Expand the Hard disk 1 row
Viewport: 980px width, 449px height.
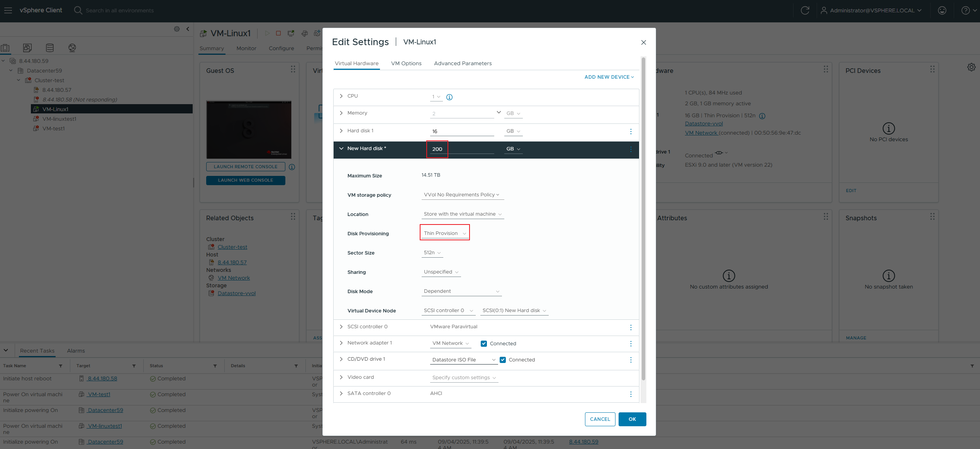tap(341, 131)
